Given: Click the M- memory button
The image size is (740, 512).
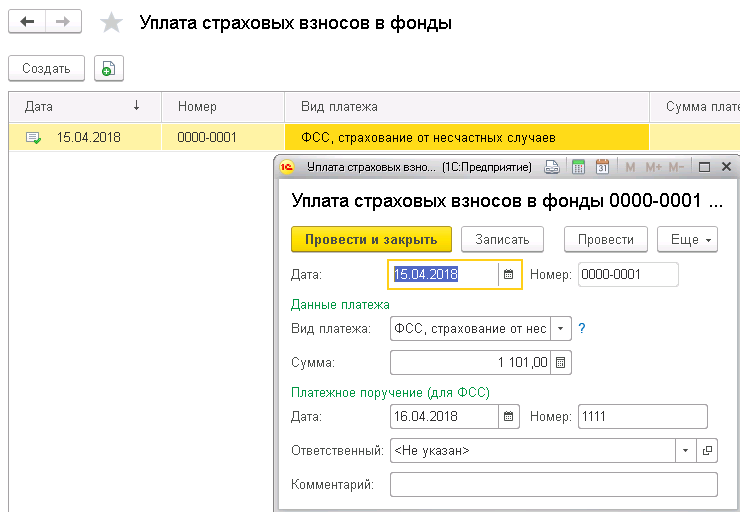Looking at the screenshot, I should tap(676, 167).
